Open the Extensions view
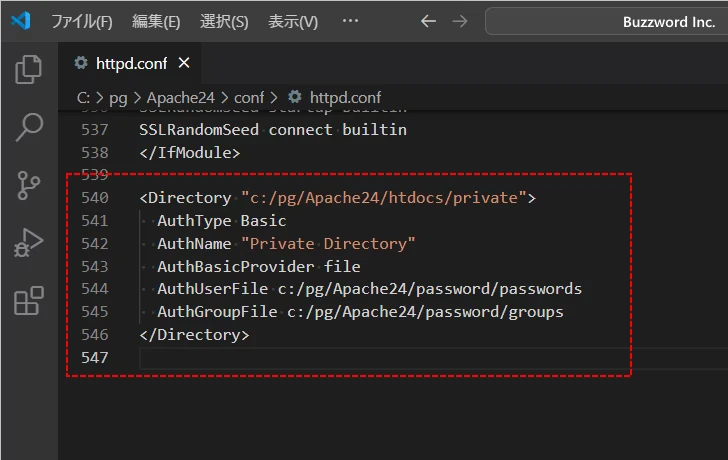This screenshot has width=728, height=460. 29,301
